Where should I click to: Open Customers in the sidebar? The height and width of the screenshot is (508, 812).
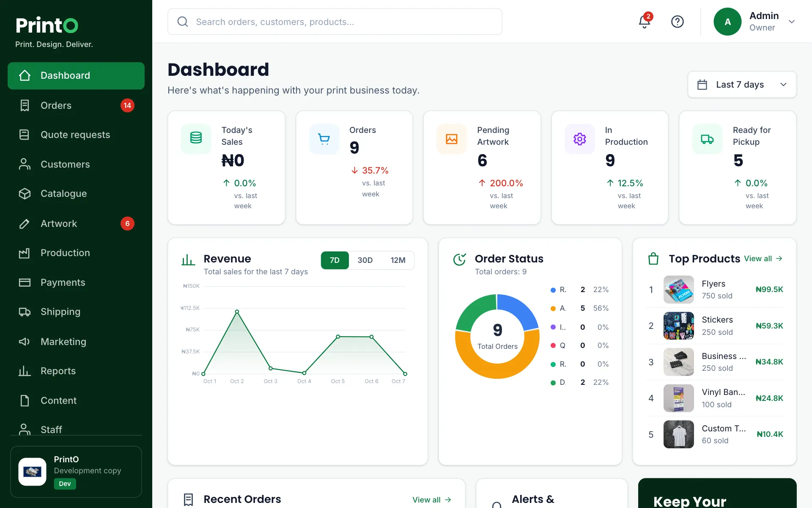pos(76,164)
